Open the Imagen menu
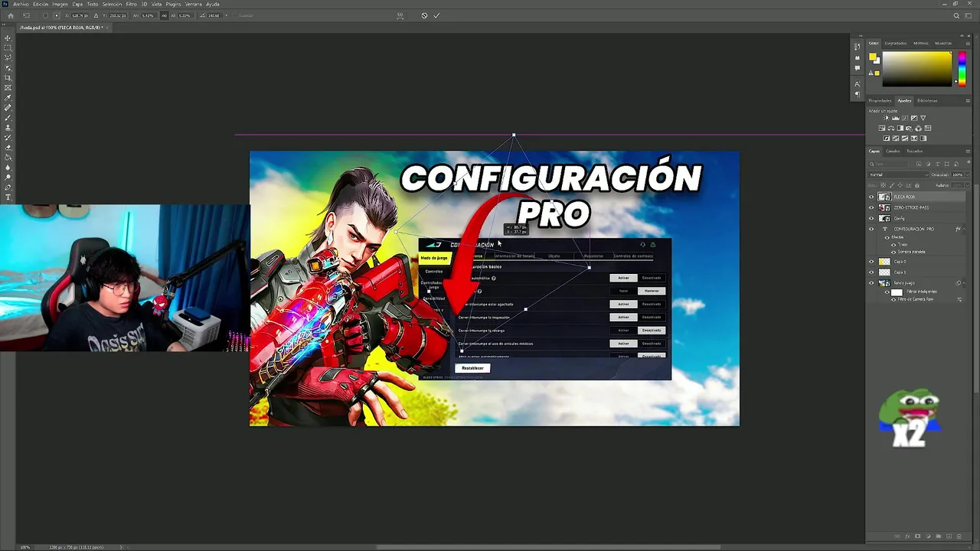 pos(60,4)
